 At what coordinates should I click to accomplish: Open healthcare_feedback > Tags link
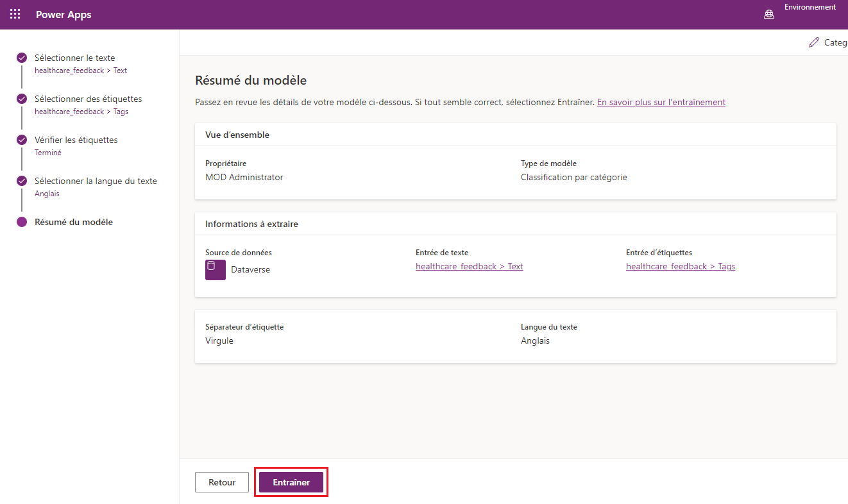[x=680, y=266]
